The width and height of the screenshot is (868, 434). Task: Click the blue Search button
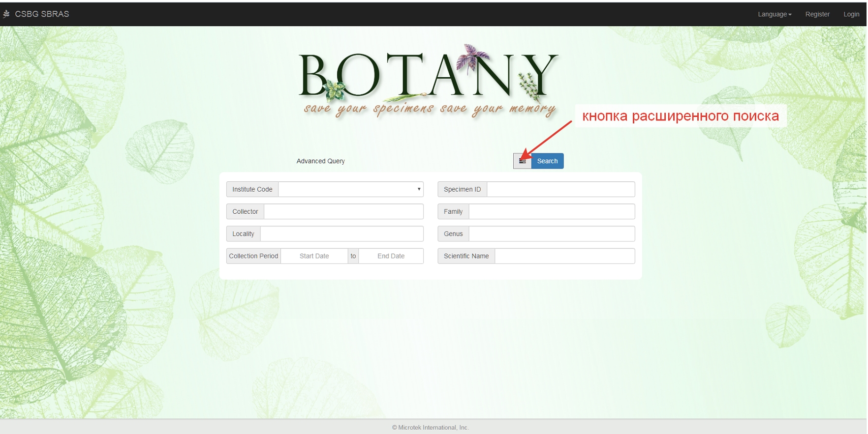[x=547, y=161]
